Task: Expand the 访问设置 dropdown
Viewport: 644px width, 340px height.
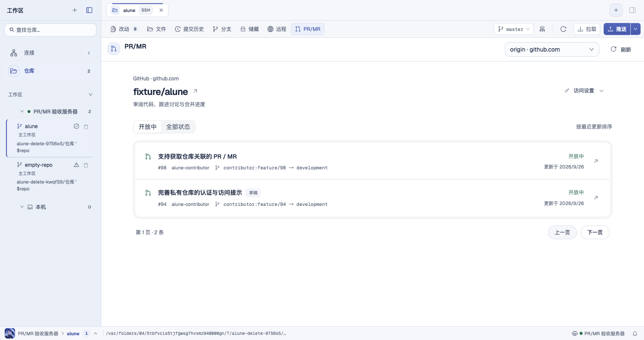Action: 584,91
